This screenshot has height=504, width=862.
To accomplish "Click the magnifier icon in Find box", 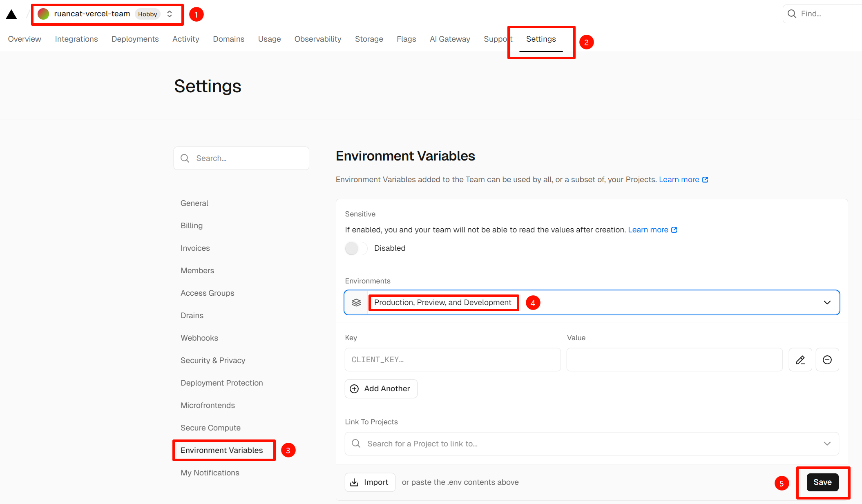I will click(792, 14).
